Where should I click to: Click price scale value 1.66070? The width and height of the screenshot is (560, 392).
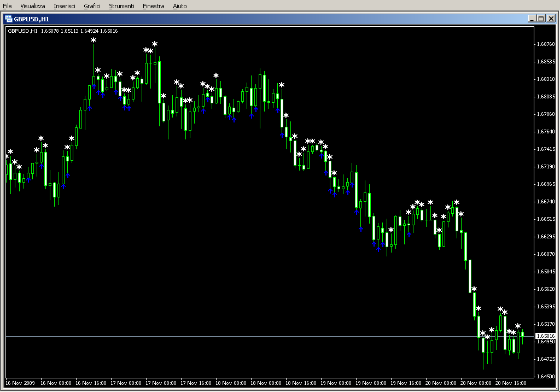(x=546, y=254)
